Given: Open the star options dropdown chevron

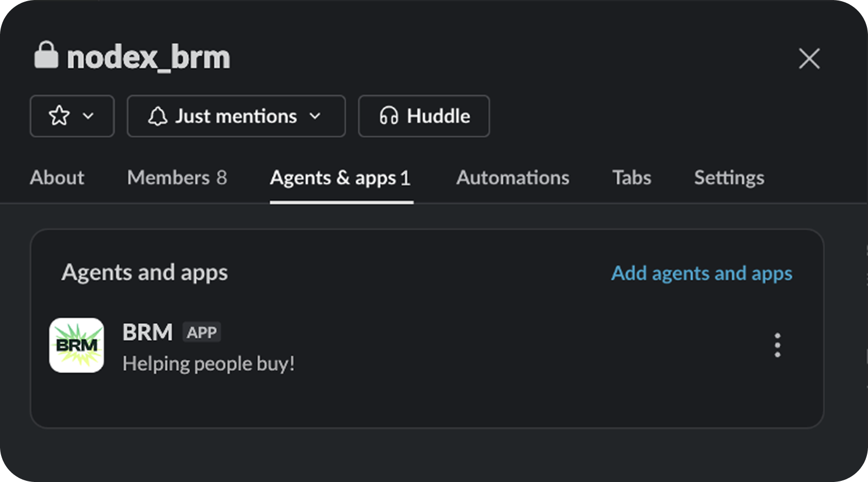Looking at the screenshot, I should [x=88, y=116].
